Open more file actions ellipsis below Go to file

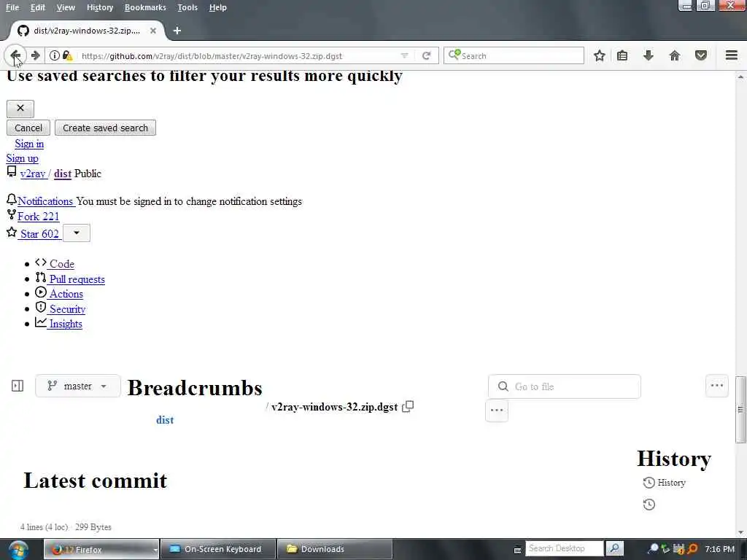click(496, 410)
